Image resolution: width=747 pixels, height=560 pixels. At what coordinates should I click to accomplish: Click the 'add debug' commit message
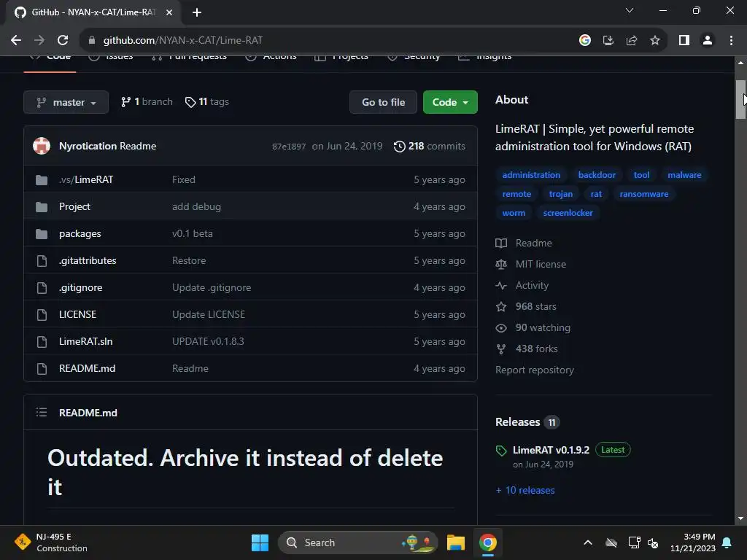point(196,206)
